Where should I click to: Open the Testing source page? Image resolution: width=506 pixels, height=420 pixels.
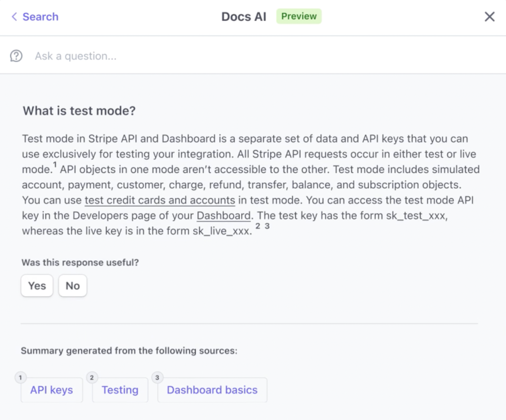(x=120, y=390)
